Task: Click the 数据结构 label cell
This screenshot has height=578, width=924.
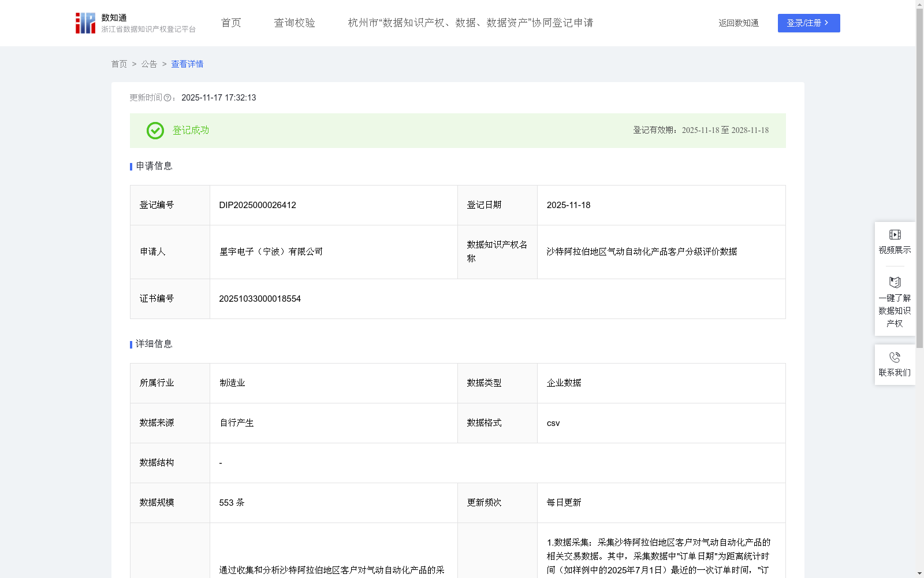Action: click(170, 463)
